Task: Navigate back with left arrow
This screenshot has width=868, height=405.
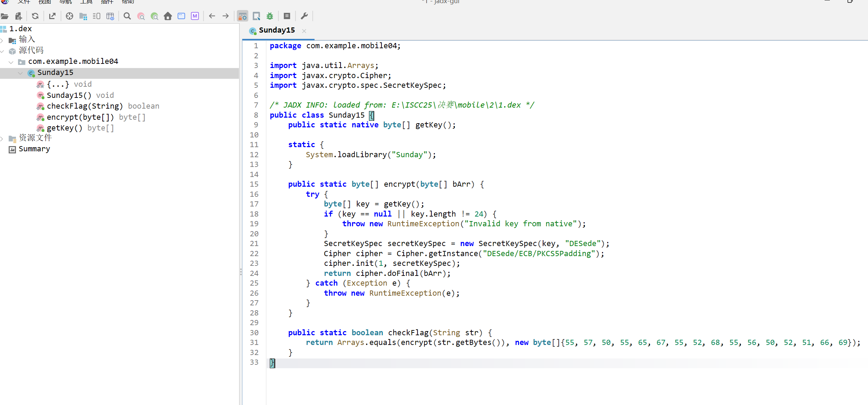Action: [212, 16]
